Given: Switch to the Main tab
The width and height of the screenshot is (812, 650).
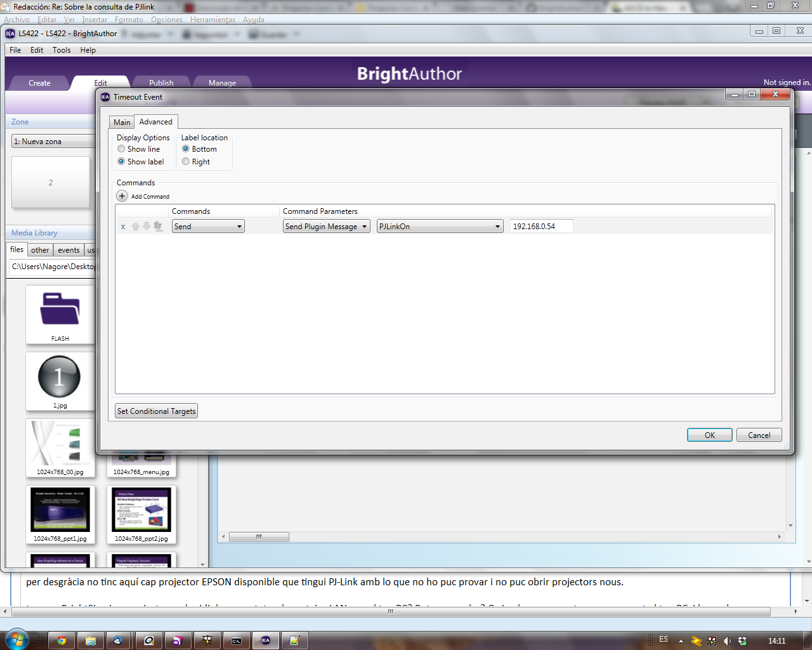Looking at the screenshot, I should click(x=122, y=123).
